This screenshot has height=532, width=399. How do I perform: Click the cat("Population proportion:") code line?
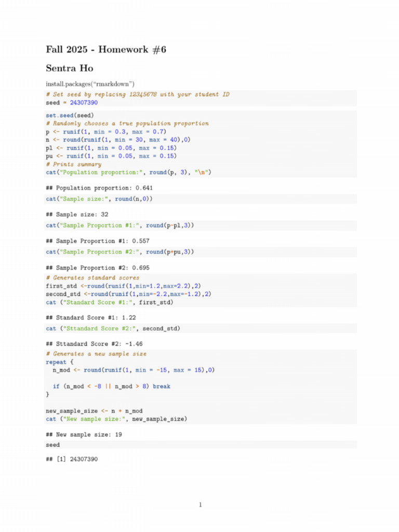(x=129, y=172)
